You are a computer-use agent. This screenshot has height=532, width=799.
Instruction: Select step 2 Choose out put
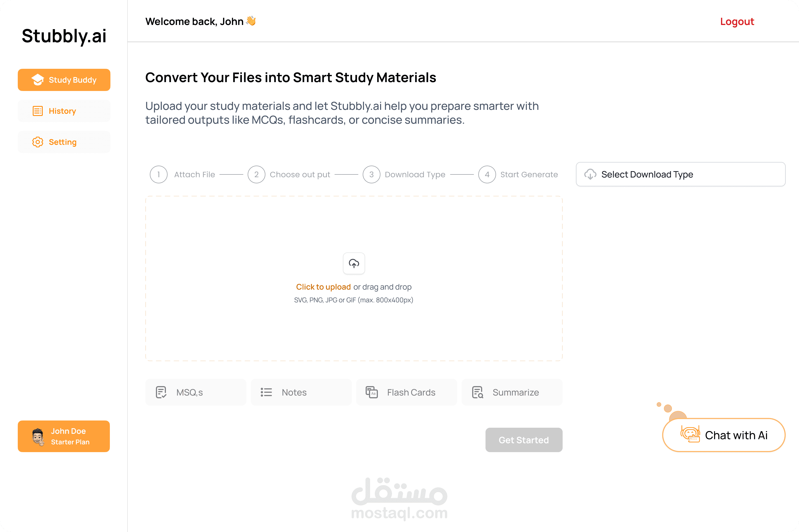(289, 174)
